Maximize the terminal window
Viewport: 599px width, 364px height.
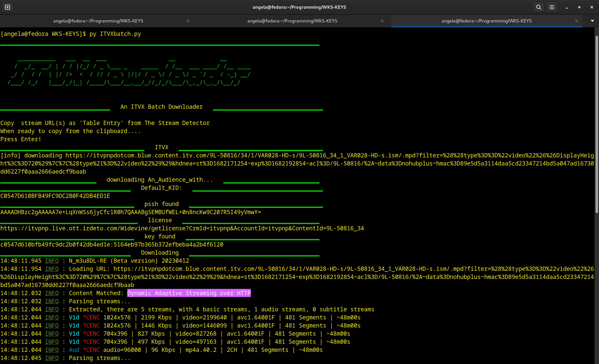coord(579,7)
